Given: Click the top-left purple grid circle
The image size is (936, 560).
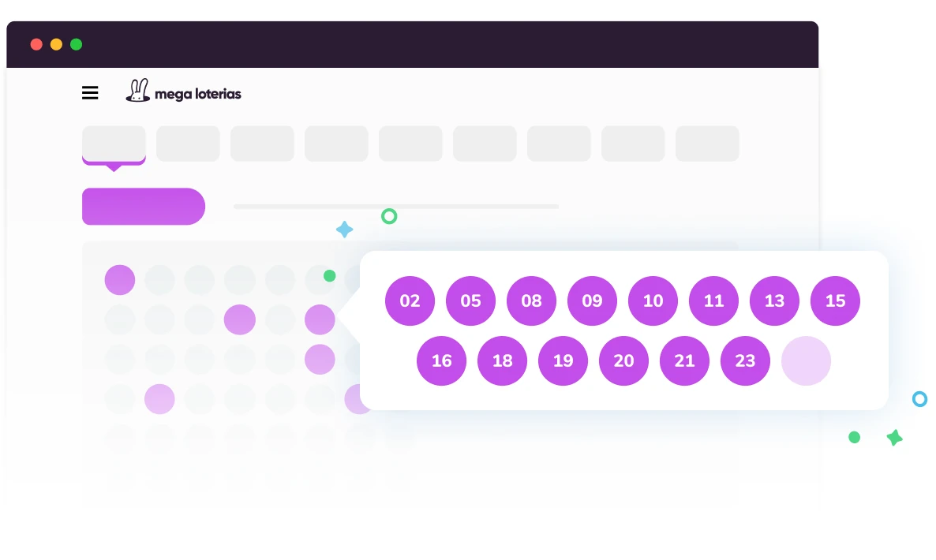Looking at the screenshot, I should (120, 280).
